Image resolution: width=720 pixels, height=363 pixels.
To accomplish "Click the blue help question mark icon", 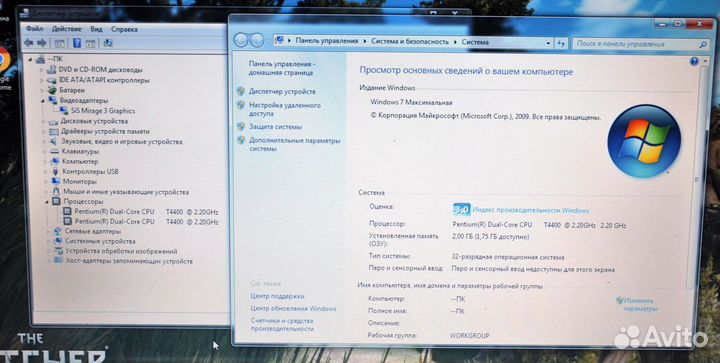I will click(694, 61).
